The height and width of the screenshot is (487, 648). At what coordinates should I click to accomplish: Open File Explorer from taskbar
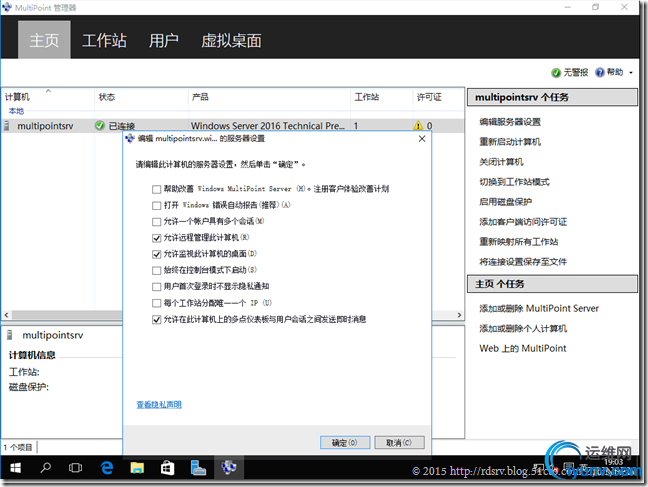(x=137, y=468)
